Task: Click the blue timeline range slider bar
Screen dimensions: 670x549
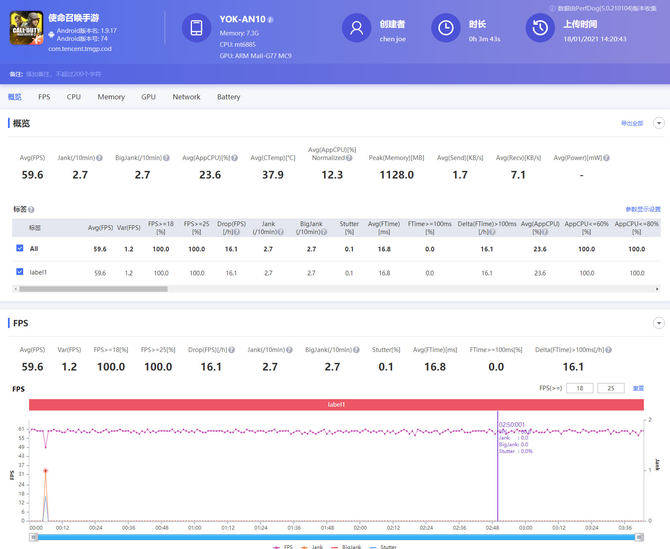Action: click(x=336, y=537)
